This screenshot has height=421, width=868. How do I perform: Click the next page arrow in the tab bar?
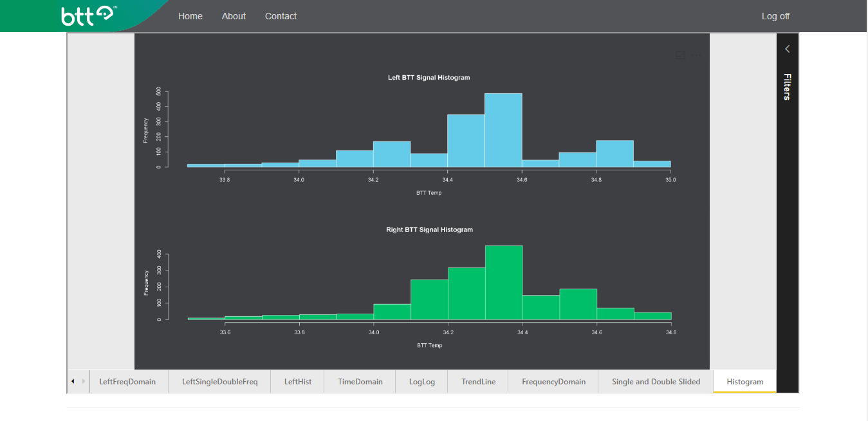tap(84, 381)
